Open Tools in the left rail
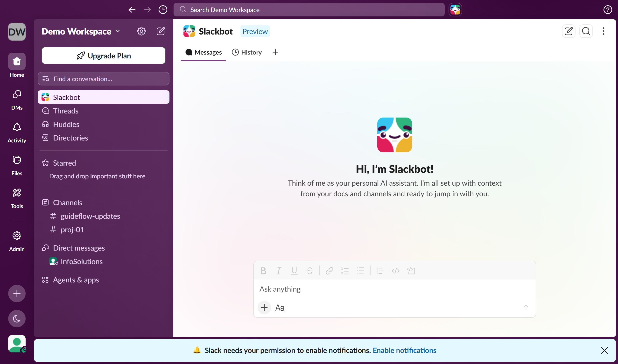 (17, 198)
